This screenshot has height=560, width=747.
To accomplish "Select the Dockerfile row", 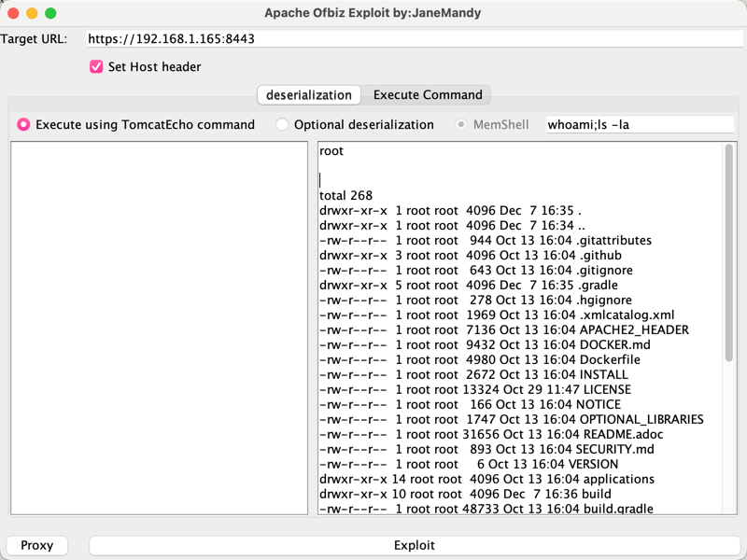I will 480,359.
